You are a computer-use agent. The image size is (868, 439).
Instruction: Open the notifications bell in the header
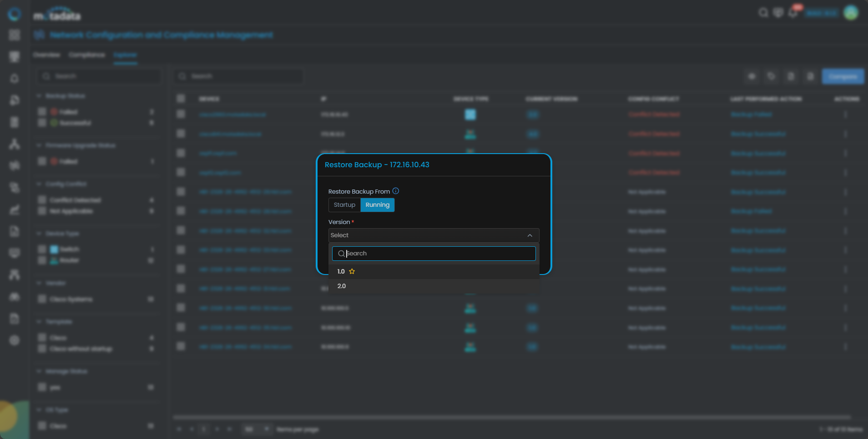793,13
